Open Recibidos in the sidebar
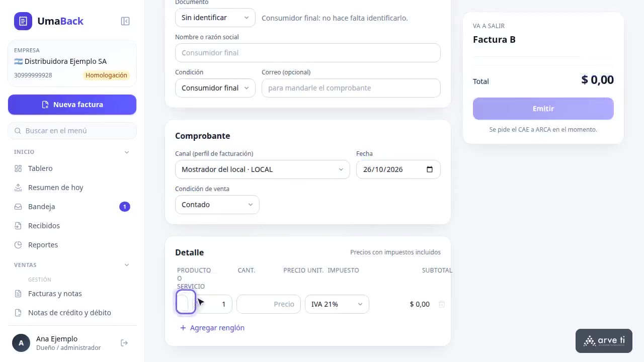Image resolution: width=644 pixels, height=362 pixels. [72, 226]
